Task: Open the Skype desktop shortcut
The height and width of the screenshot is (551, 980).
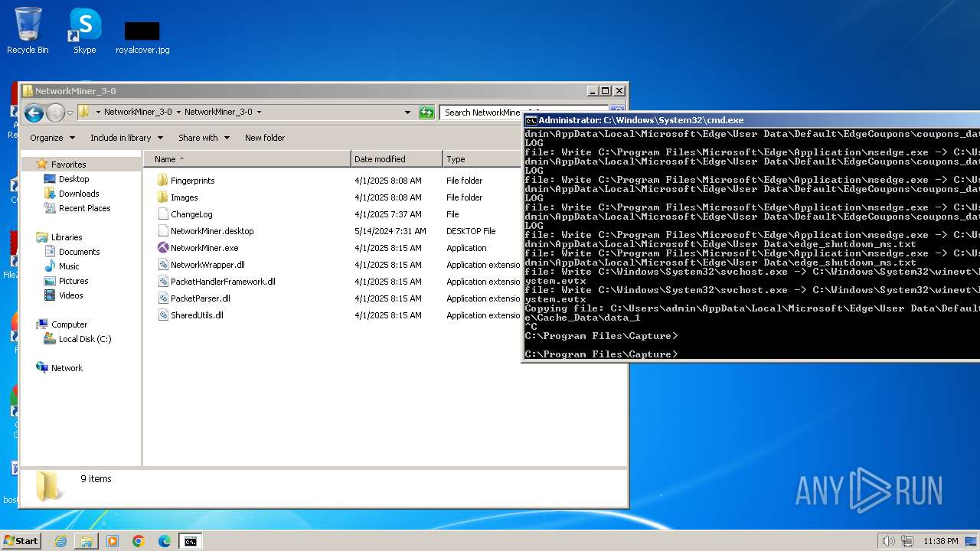Action: [x=84, y=31]
